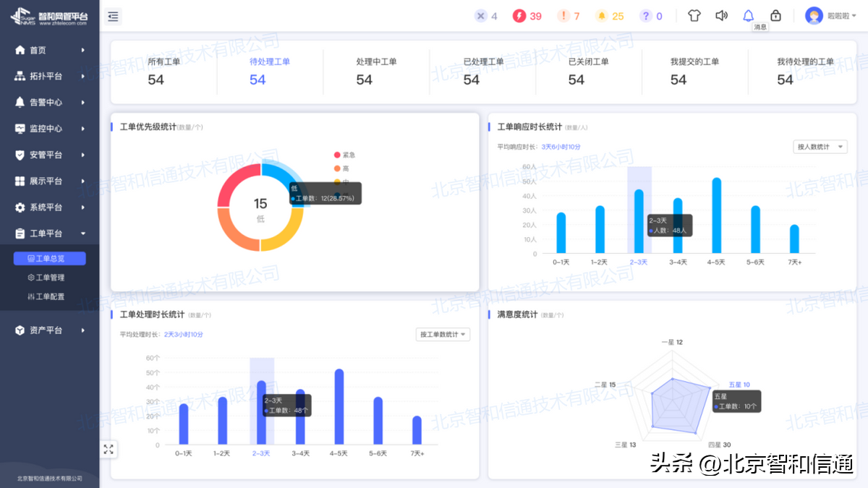This screenshot has height=488, width=868.
Task: Toggle the sidebar collapse control
Action: (113, 15)
